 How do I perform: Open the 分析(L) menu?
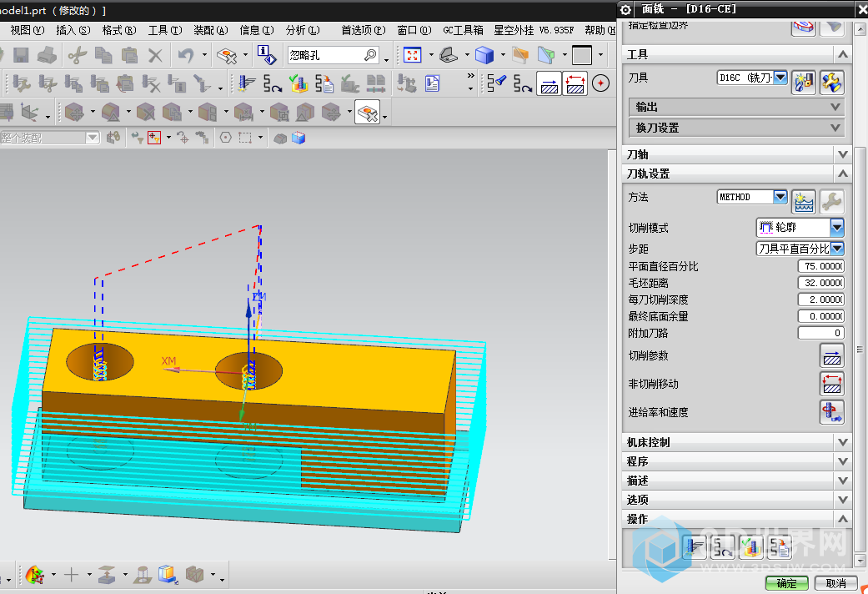[x=303, y=30]
